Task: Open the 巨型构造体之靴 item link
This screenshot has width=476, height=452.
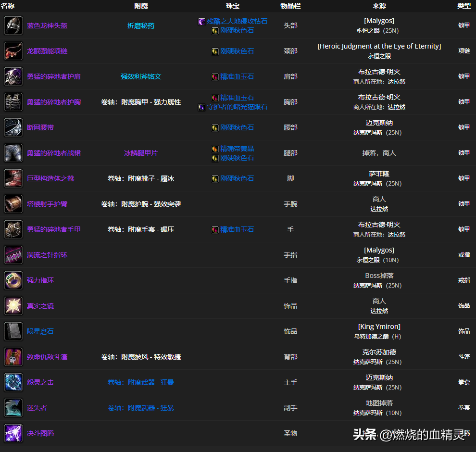Action: (50, 178)
